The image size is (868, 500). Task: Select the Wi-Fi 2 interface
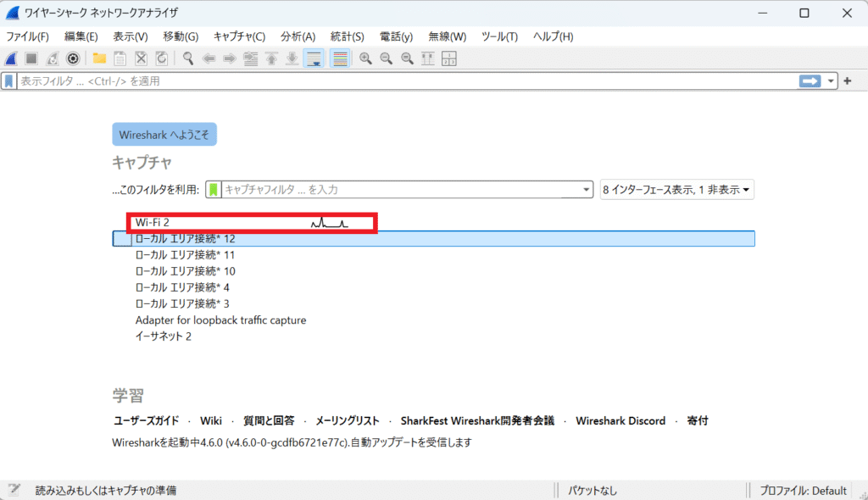[153, 223]
